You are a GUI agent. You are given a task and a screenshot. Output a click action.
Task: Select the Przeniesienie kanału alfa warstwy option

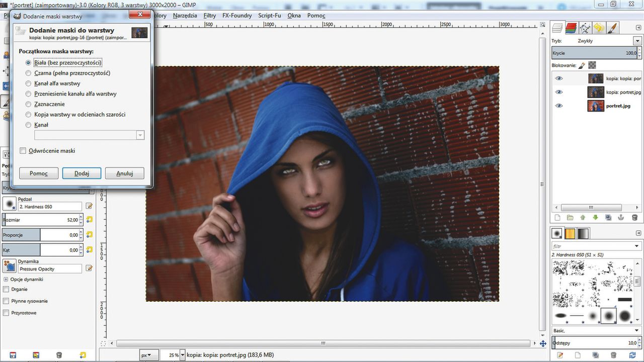pyautogui.click(x=28, y=94)
